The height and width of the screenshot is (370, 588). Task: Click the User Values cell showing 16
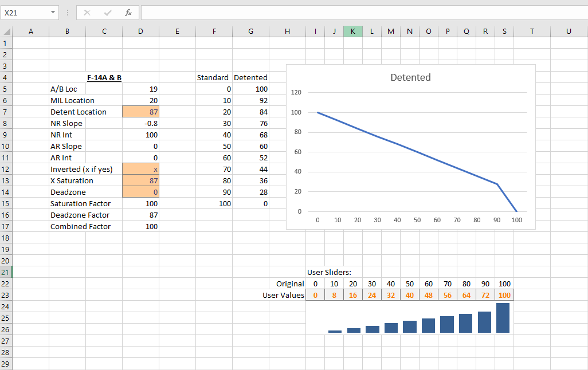pos(353,295)
